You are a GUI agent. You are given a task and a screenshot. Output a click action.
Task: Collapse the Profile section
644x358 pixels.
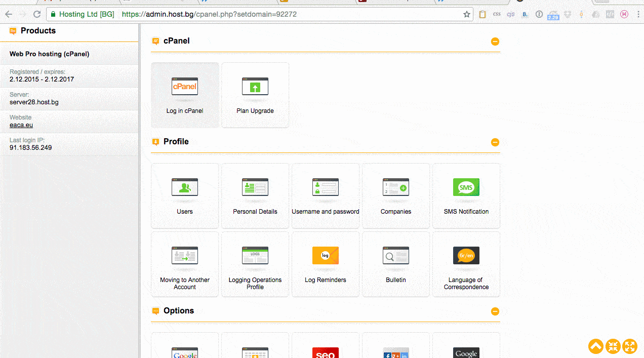[x=495, y=142]
